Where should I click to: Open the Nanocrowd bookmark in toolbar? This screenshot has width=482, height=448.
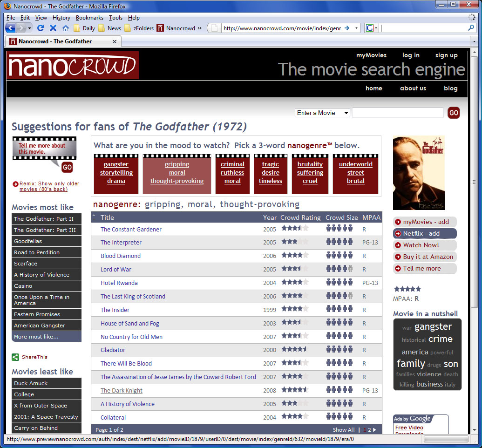click(x=176, y=28)
